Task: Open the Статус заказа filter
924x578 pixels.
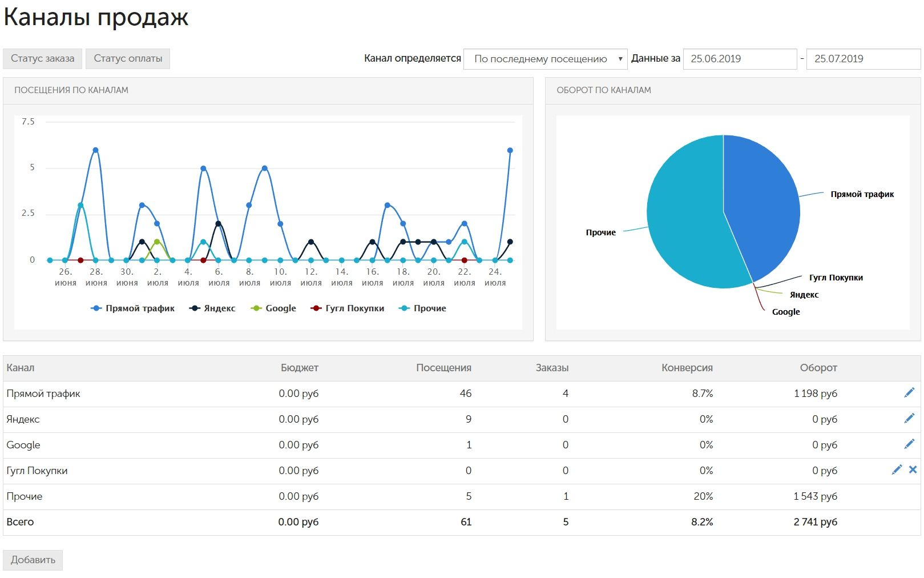Action: tap(43, 58)
